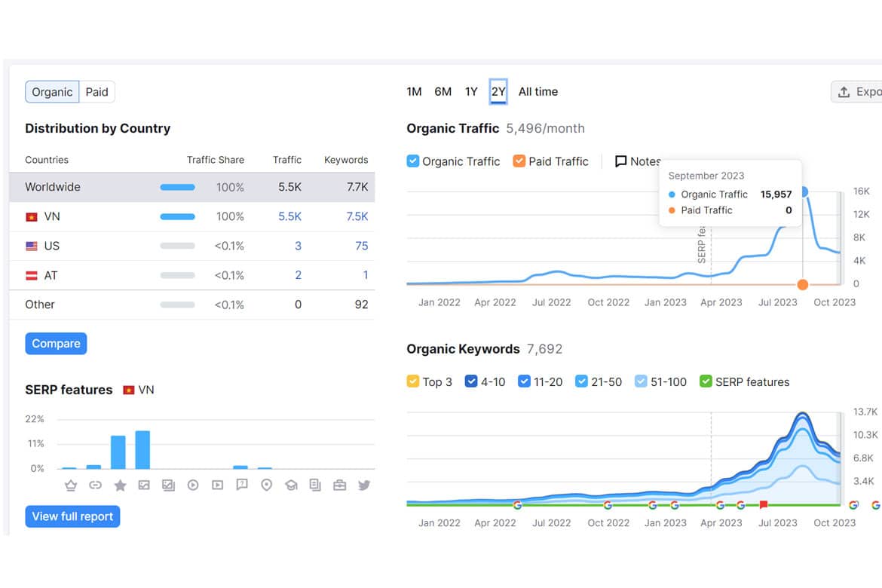Select the question bubble People Also Ask icon

tap(242, 485)
